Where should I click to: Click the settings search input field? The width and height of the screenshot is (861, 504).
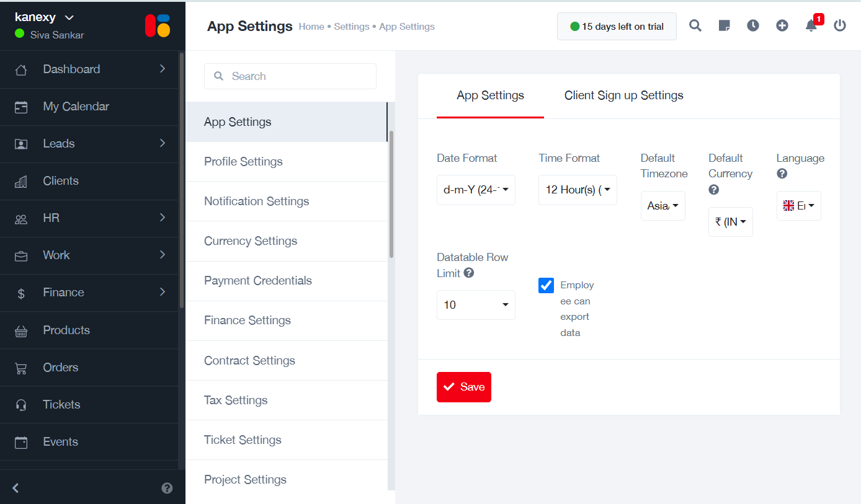tap(290, 76)
